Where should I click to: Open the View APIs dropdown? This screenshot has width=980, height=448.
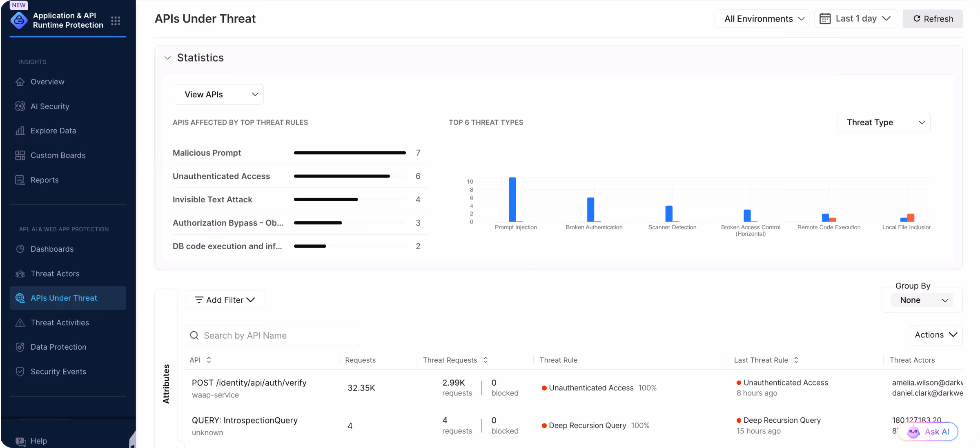[x=219, y=94]
